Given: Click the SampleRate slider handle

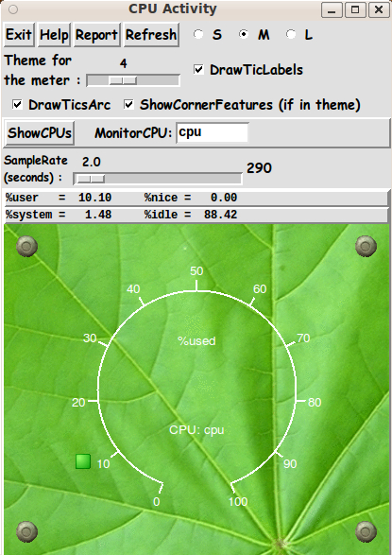Looking at the screenshot, I should tap(91, 179).
